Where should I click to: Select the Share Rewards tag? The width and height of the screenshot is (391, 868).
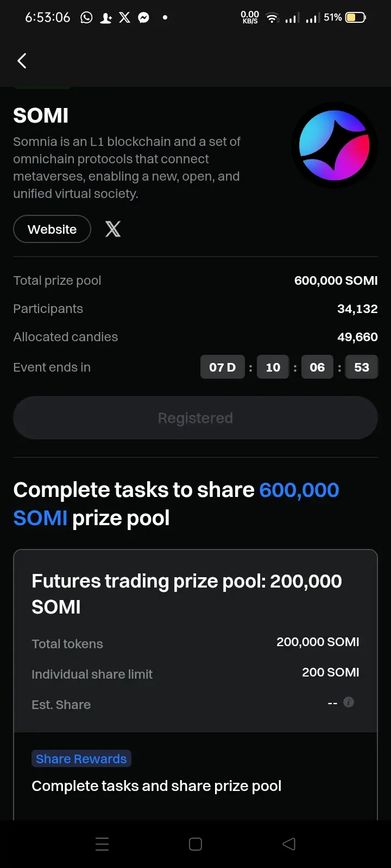point(81,758)
